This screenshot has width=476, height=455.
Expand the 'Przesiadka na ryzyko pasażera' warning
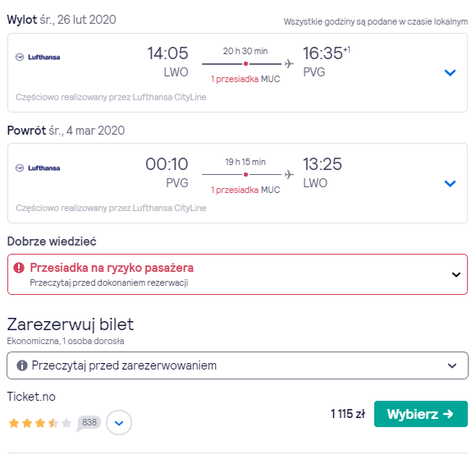237,274
